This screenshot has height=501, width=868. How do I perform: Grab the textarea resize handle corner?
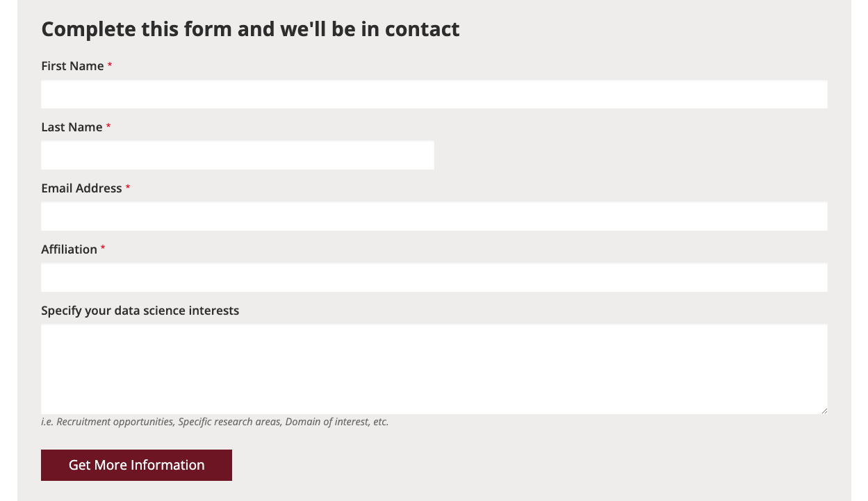pos(824,411)
